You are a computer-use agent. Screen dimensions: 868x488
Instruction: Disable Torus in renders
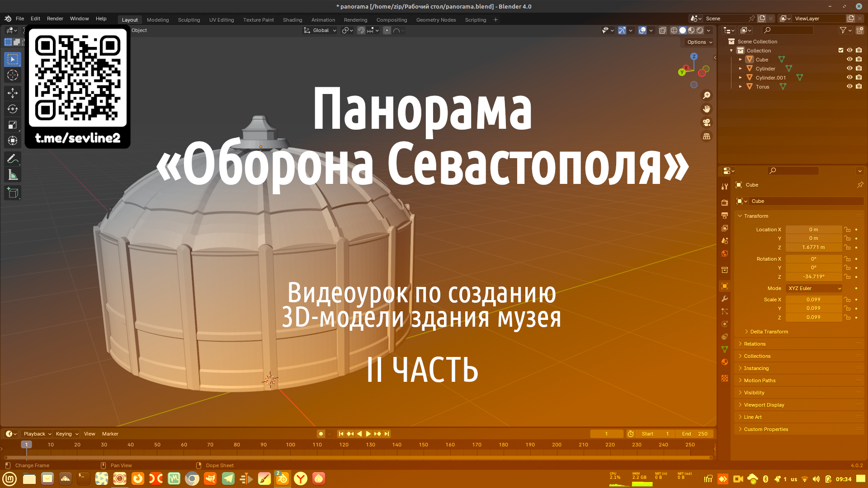[859, 86]
